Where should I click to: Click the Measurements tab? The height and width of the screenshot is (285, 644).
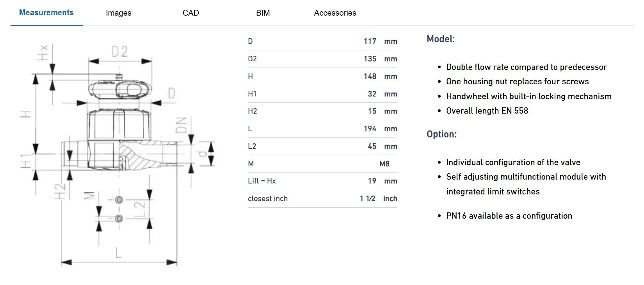click(46, 13)
